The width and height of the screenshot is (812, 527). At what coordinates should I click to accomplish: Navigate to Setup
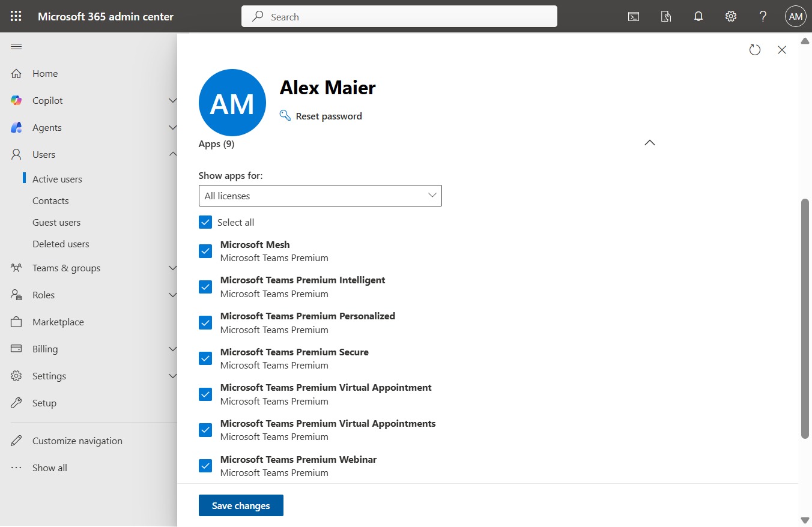coord(44,403)
